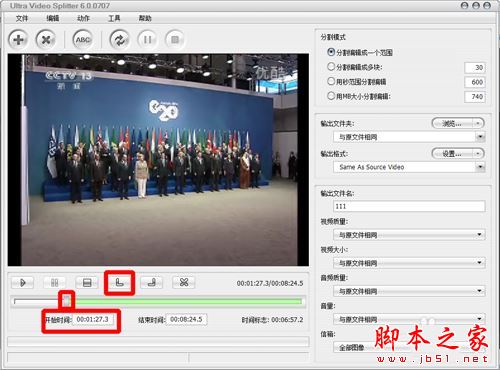This screenshot has height=370, width=500.
Task: Click the block count field showing 30
Action: point(475,68)
